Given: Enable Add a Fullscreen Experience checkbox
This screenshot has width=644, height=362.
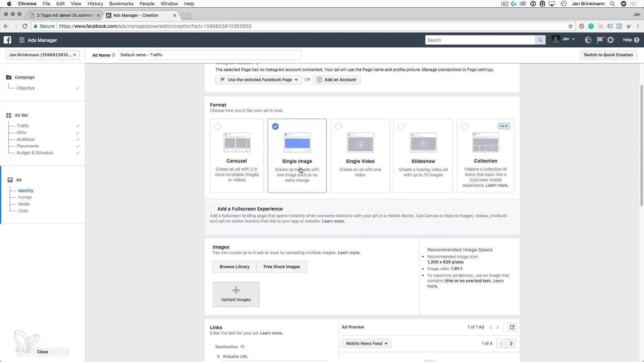Looking at the screenshot, I should (212, 209).
